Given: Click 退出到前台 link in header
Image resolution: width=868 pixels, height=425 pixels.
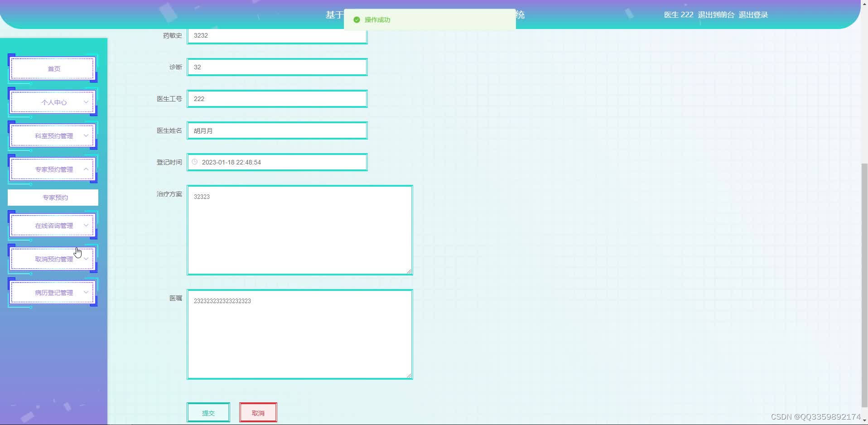Looking at the screenshot, I should [716, 15].
